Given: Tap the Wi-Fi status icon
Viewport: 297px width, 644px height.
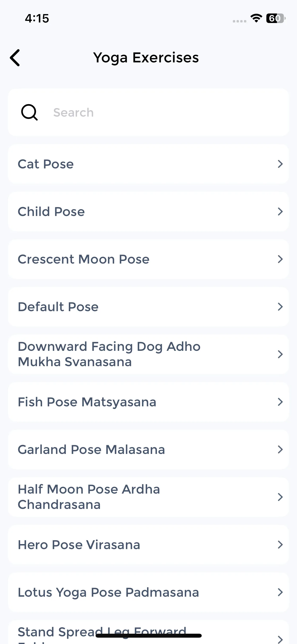Looking at the screenshot, I should pos(256,18).
